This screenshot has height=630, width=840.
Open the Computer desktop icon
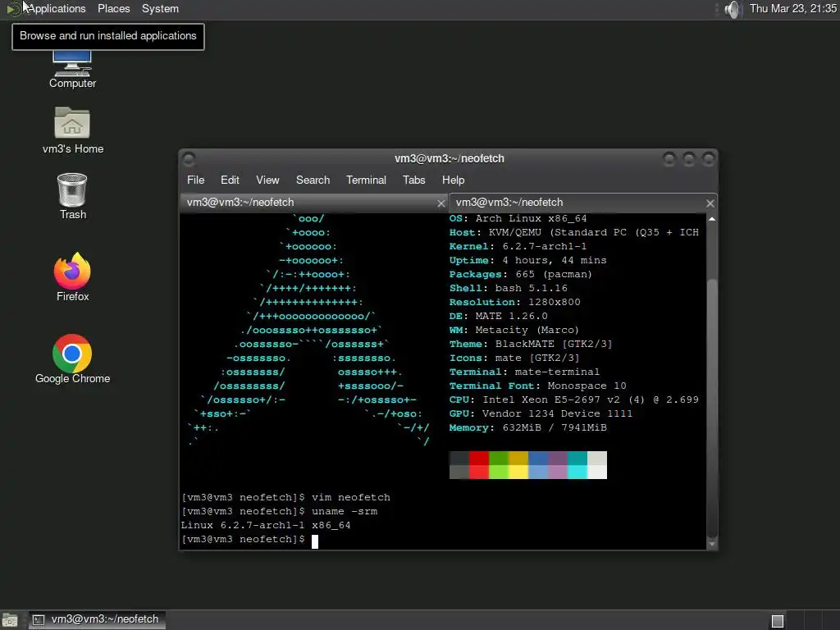click(72, 68)
